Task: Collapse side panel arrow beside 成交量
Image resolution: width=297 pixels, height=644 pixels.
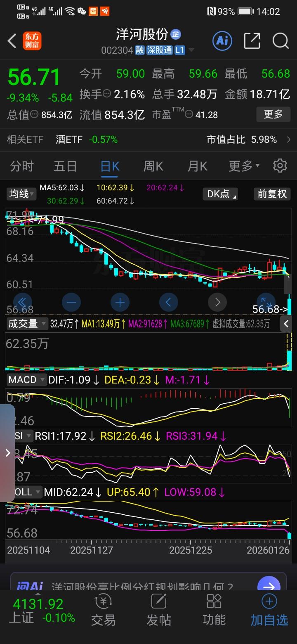Action: tap(286, 324)
